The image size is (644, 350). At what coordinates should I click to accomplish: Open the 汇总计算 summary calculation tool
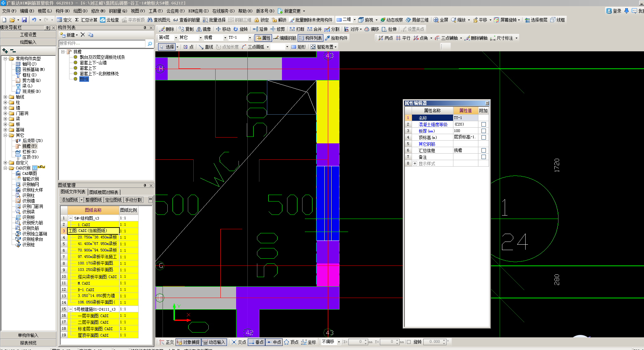[x=86, y=20]
